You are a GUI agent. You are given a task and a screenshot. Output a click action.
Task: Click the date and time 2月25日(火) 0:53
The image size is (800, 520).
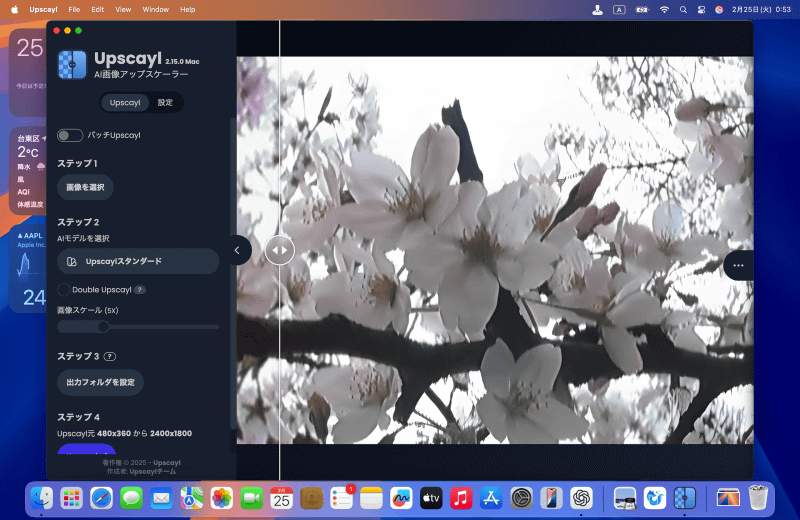click(x=761, y=10)
